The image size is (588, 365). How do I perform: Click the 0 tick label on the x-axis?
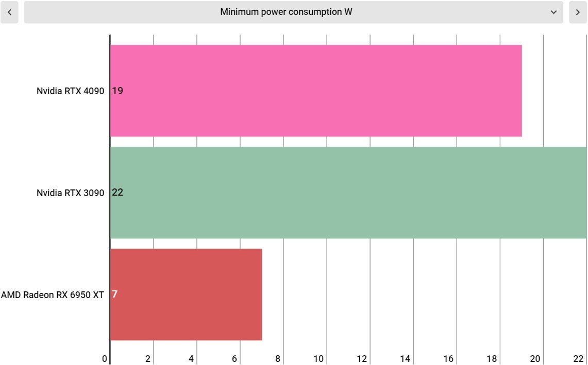(x=105, y=359)
